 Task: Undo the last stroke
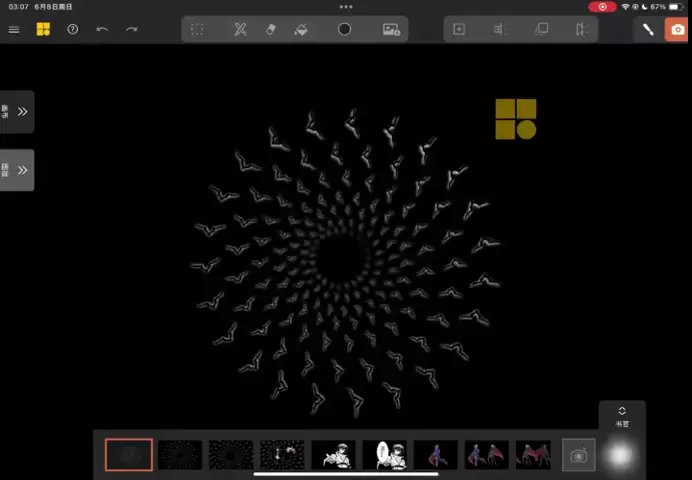click(102, 30)
